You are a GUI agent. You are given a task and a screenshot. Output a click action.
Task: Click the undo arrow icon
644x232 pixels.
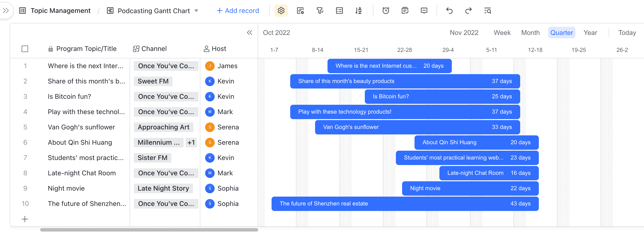[449, 11]
